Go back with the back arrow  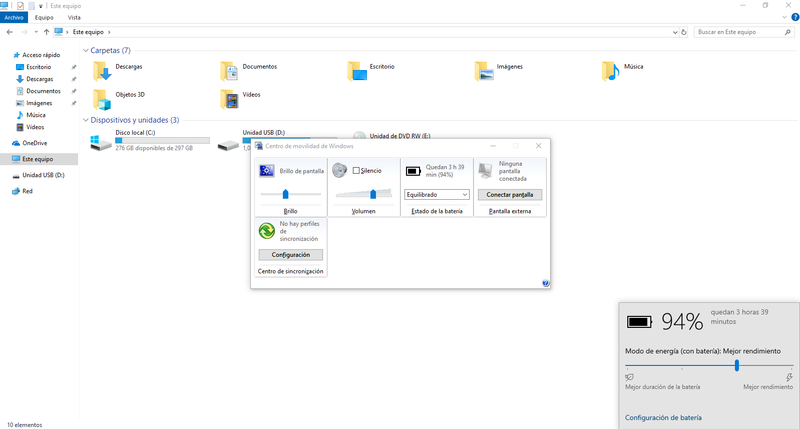click(x=10, y=32)
